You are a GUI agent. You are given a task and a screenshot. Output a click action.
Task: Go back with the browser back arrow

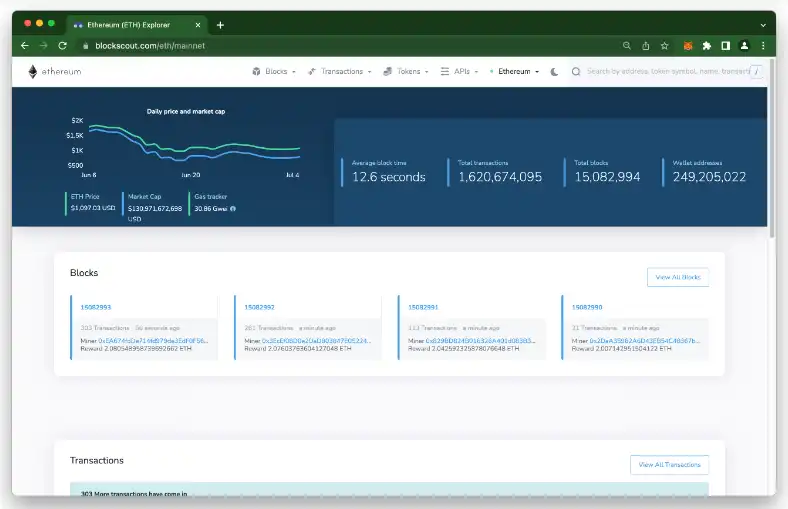point(25,46)
